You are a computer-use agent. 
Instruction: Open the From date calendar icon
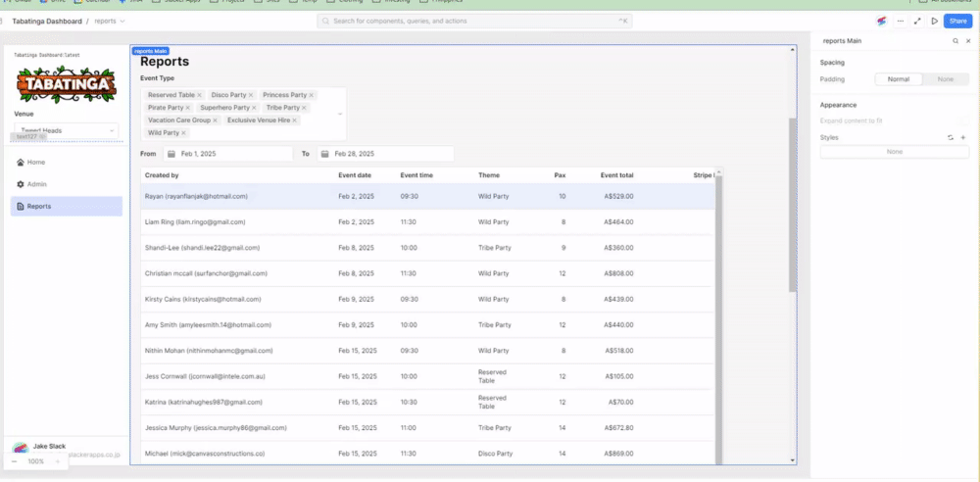[x=171, y=154]
